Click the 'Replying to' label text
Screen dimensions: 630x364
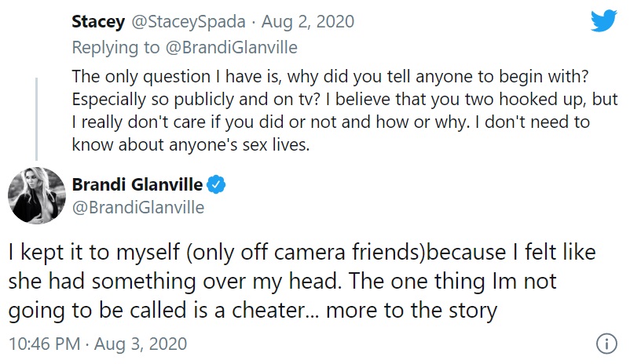point(115,48)
